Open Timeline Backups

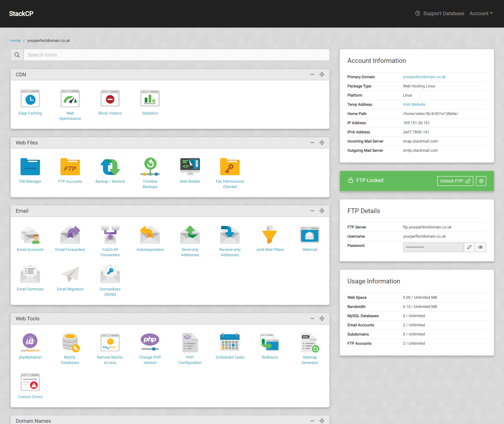pyautogui.click(x=150, y=173)
